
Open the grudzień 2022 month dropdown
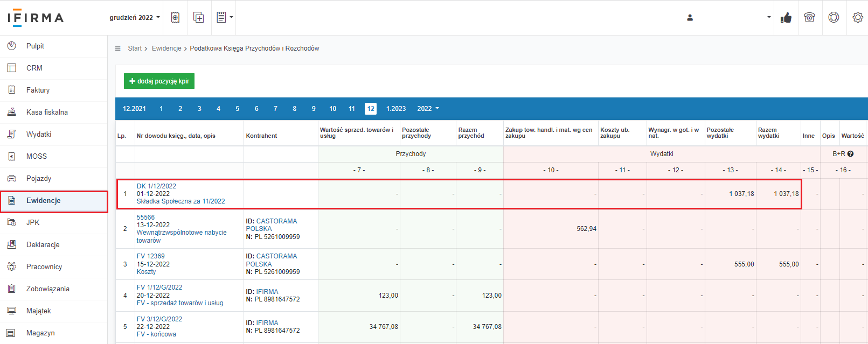pos(135,17)
